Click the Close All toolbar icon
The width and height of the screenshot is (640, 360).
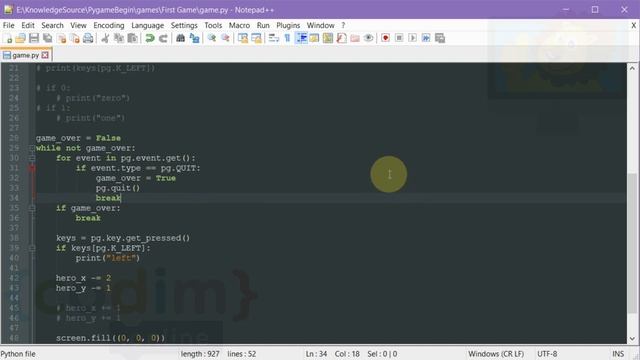click(75, 38)
